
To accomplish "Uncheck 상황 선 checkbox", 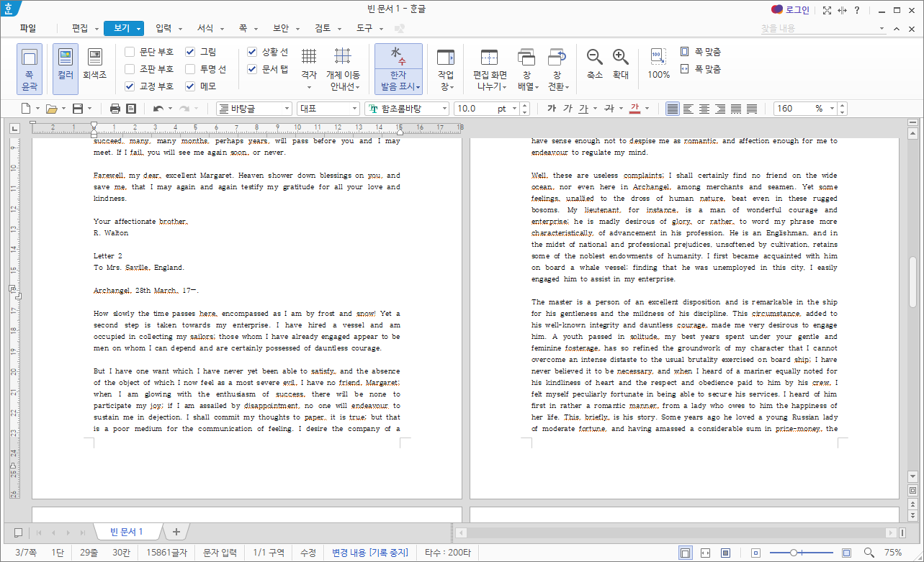I will (252, 52).
